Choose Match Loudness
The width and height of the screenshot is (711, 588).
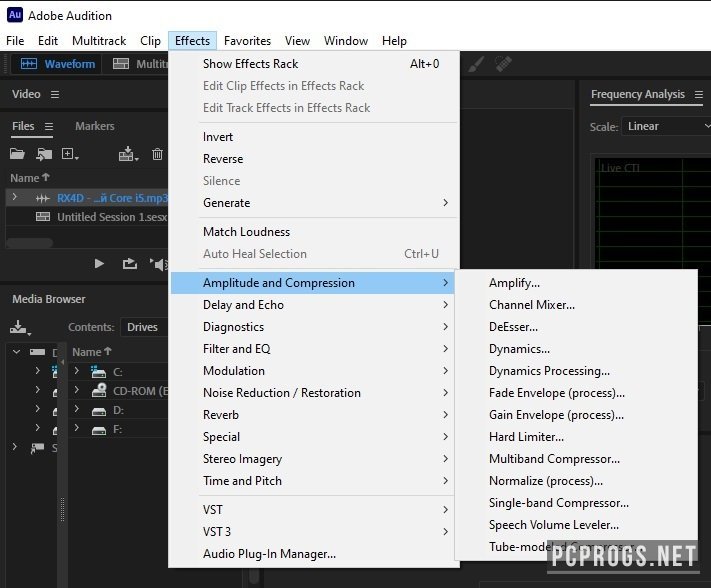click(x=315, y=232)
